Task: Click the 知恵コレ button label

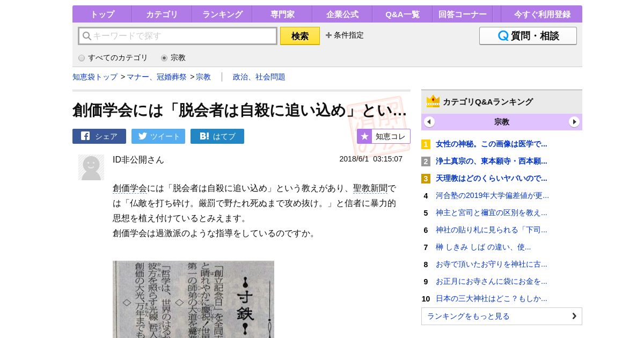Action: pos(391,136)
